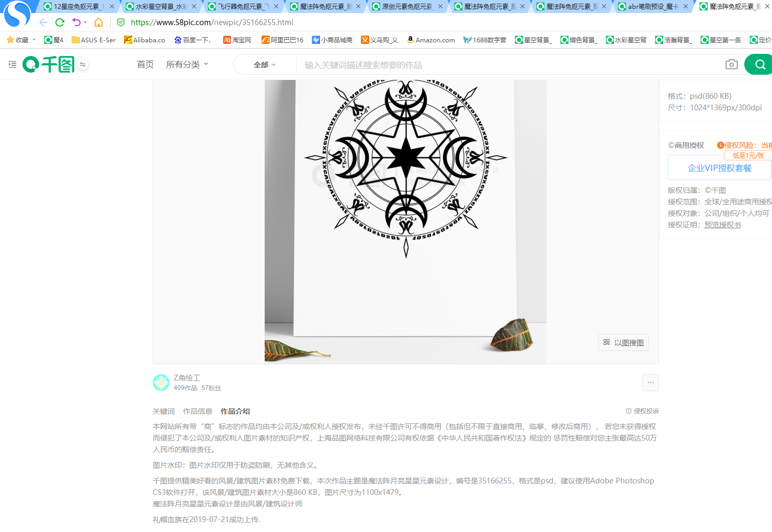Click the browser back arrow
Image resolution: width=772 pixels, height=532 pixels.
(x=43, y=22)
